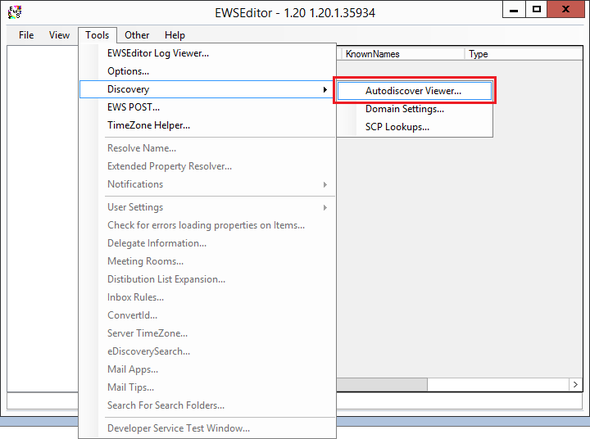The image size is (590, 439).
Task: Select Delegate Information menu entry
Action: pyautogui.click(x=208, y=243)
